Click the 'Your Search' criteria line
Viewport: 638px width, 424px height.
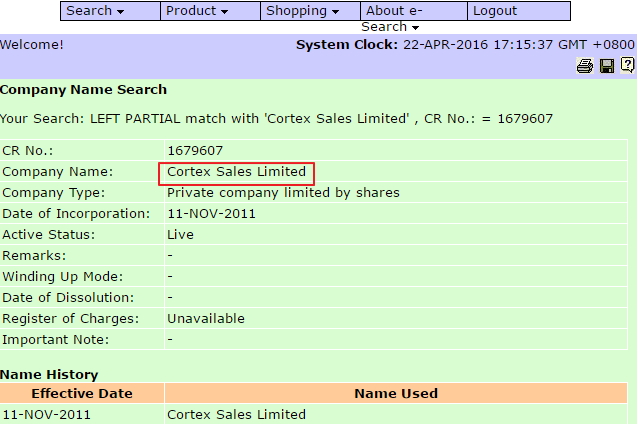click(276, 119)
